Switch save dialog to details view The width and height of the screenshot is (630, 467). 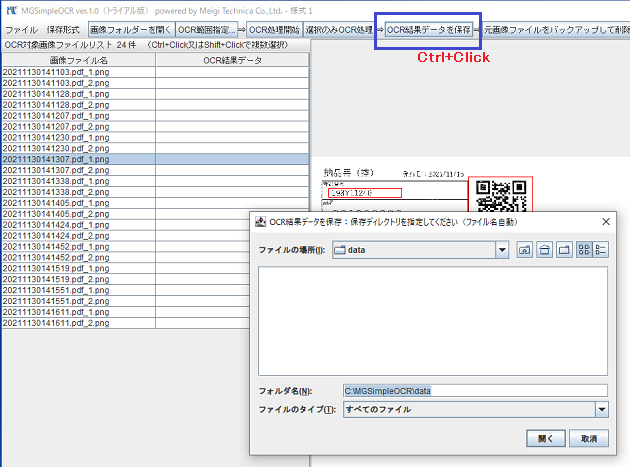(601, 250)
